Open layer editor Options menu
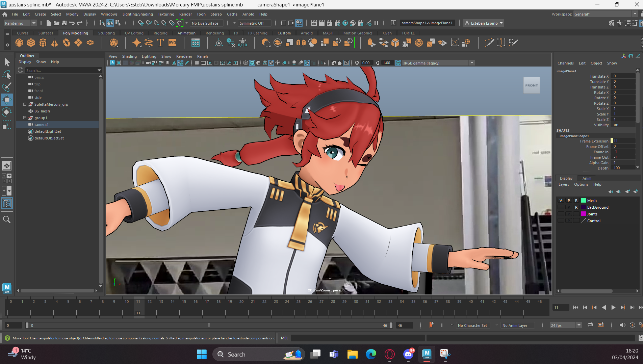 point(581,184)
